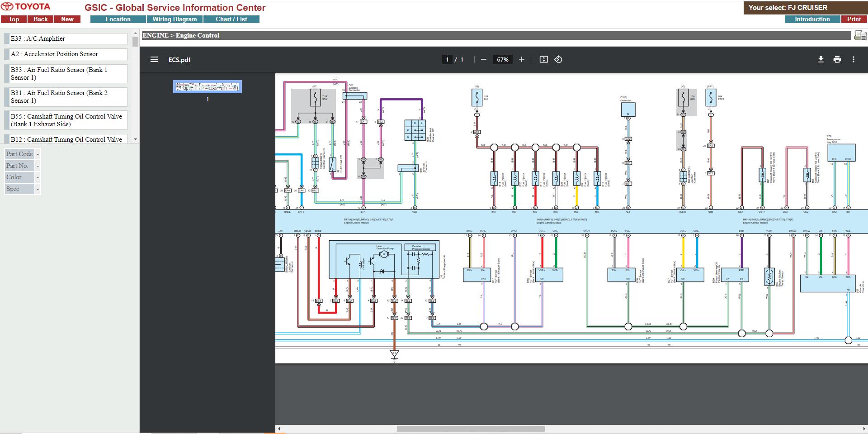Select B12 Camshaft Timing Oil Control Valve
The width and height of the screenshot is (868, 434).
(x=66, y=139)
